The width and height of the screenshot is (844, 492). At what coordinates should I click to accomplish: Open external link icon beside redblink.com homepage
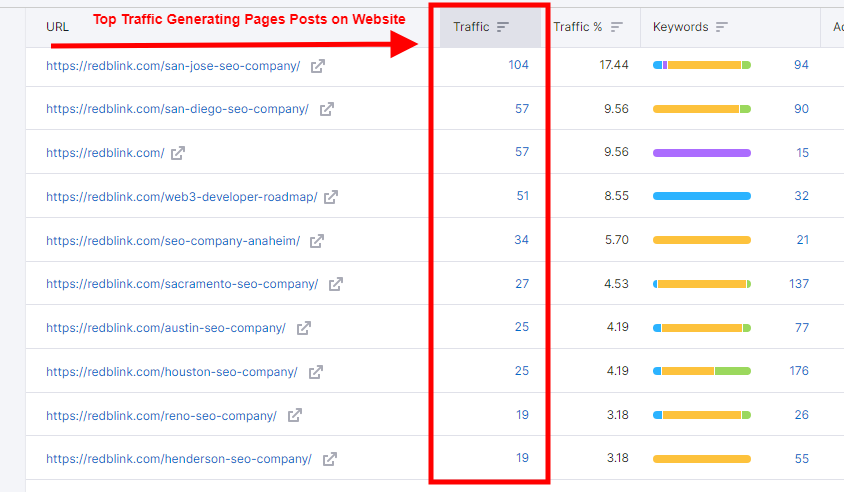point(178,153)
